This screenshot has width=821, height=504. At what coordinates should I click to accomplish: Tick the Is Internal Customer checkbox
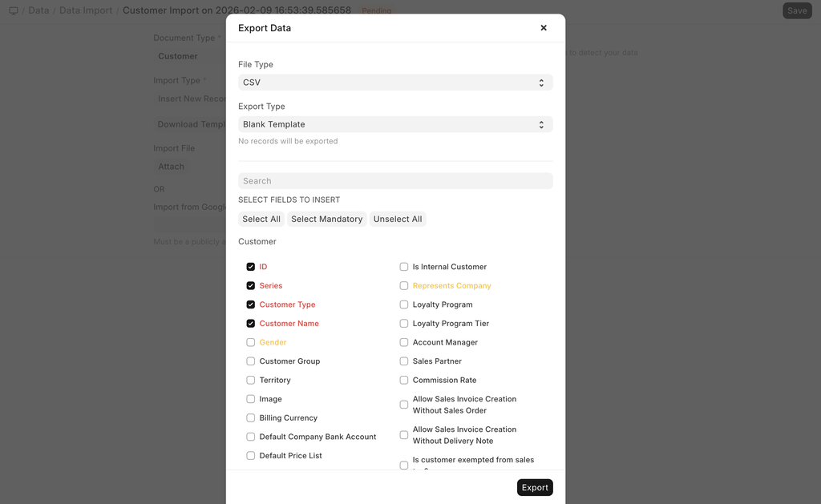click(x=404, y=267)
